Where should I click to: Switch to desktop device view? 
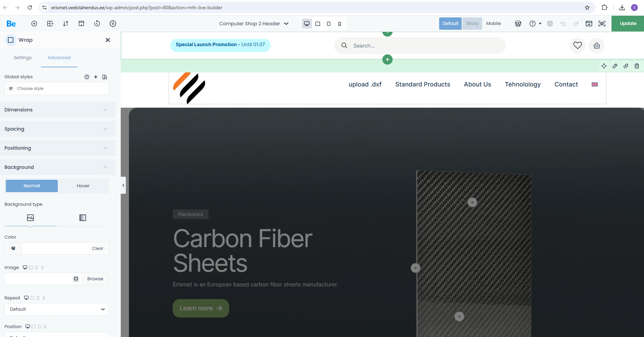click(307, 24)
